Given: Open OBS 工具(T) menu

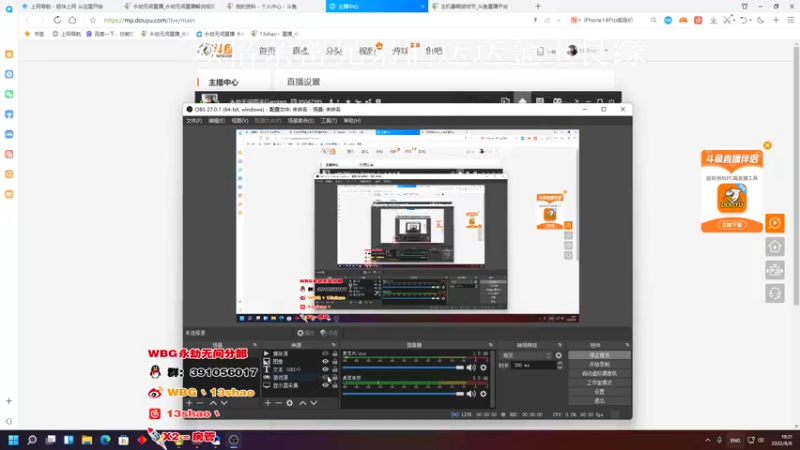Looking at the screenshot, I should (x=329, y=121).
